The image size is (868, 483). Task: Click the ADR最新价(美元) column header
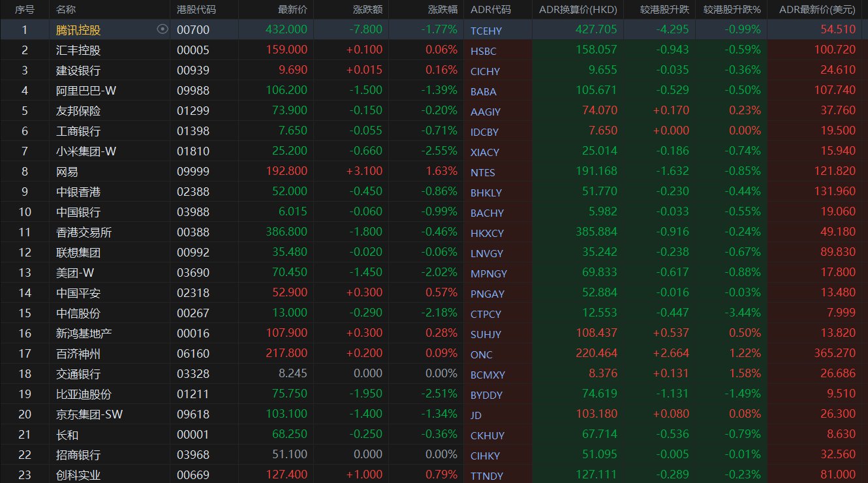(x=817, y=10)
